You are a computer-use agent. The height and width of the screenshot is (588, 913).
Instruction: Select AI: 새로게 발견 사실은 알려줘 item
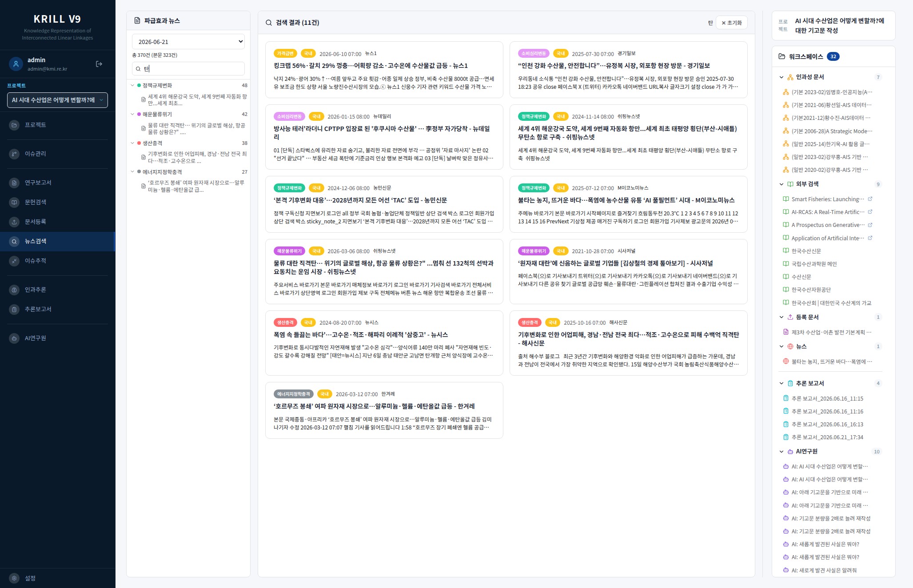pyautogui.click(x=824, y=570)
